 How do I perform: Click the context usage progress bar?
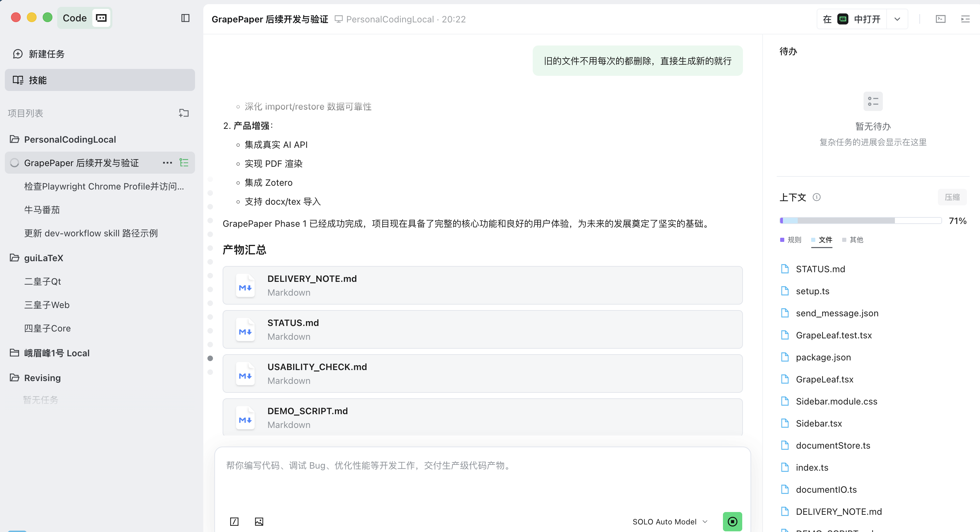coord(860,221)
